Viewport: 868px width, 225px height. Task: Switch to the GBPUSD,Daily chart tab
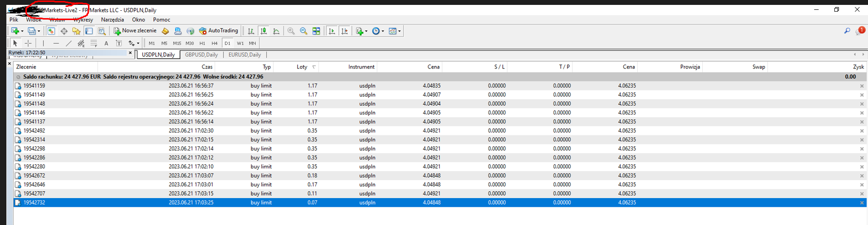[x=201, y=55]
